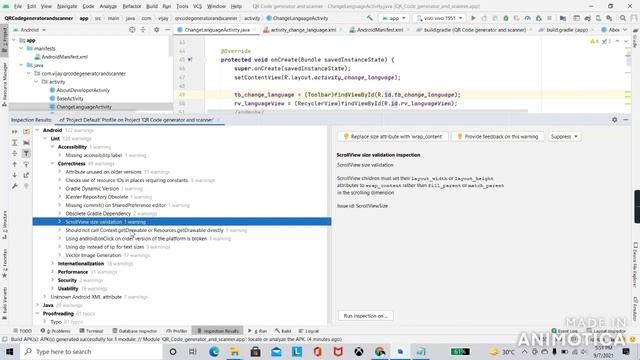Click the green Debug bug icon
Image resolution: width=640 pixels, height=360 pixels.
(506, 18)
